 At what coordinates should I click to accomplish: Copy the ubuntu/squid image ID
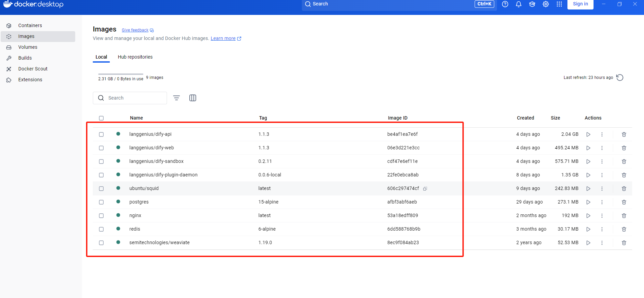tap(425, 189)
